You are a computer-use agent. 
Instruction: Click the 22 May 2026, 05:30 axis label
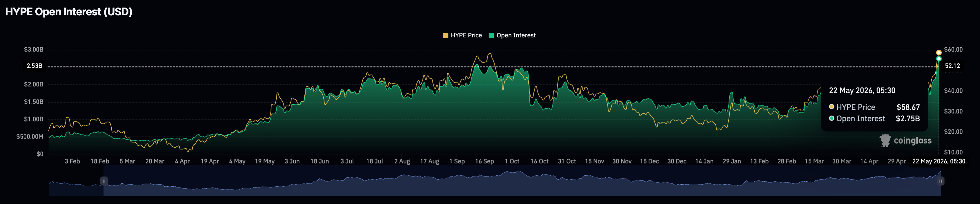939,161
